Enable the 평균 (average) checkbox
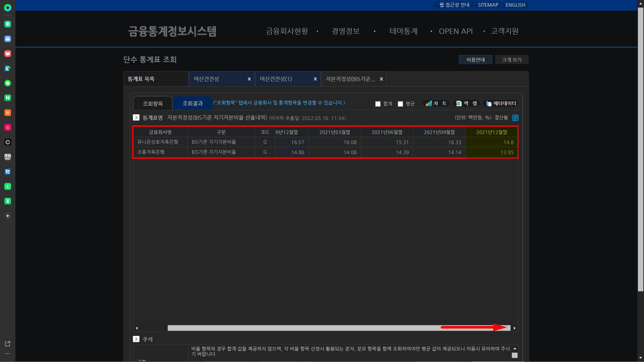This screenshot has height=362, width=644. [x=400, y=104]
